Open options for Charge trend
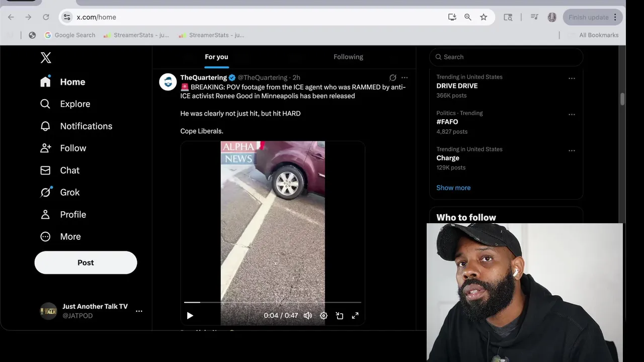644x362 pixels. click(572, 150)
